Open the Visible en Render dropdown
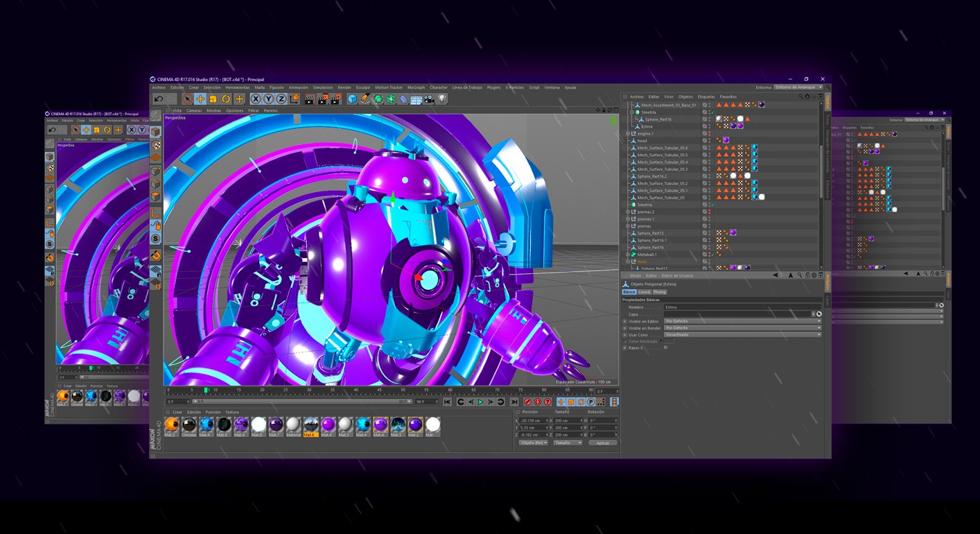 742,328
